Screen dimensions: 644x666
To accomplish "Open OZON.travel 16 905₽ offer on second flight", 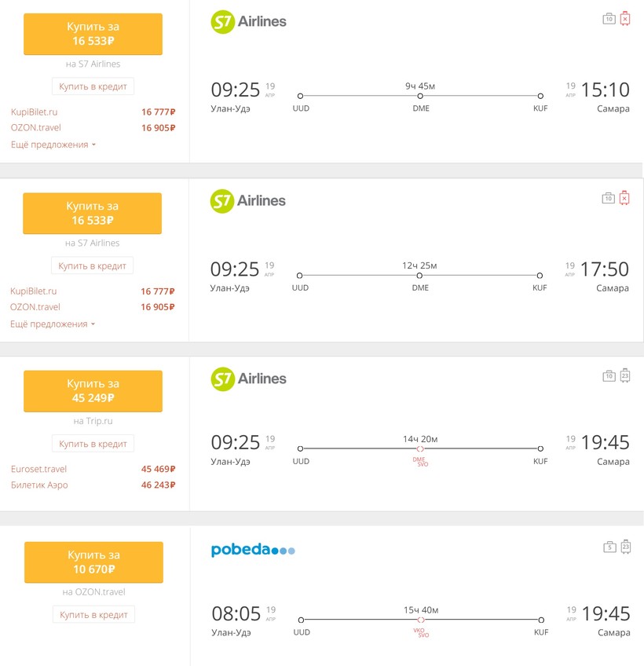I will pos(35,307).
